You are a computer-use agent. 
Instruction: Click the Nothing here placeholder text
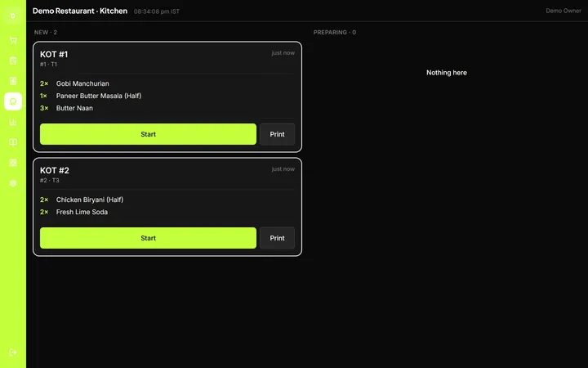pos(447,73)
